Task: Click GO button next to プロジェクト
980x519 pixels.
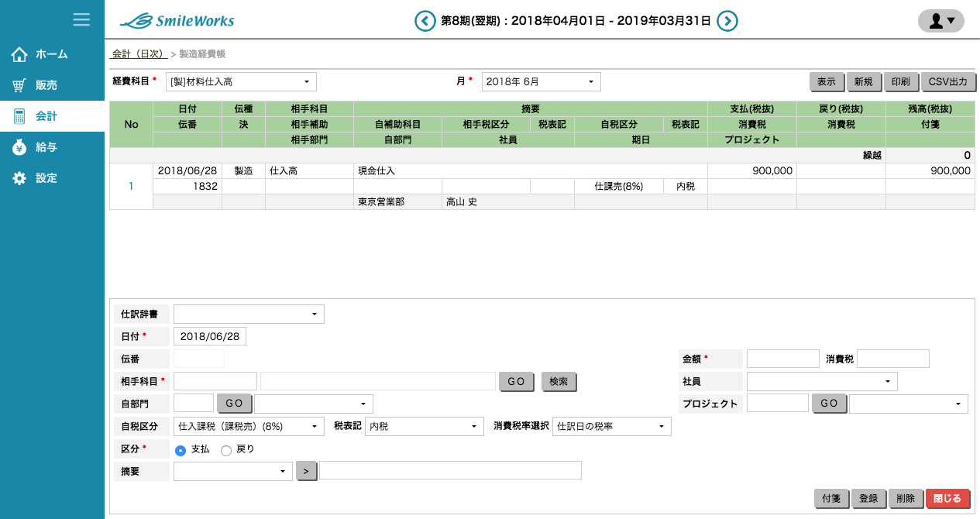Action: [829, 404]
